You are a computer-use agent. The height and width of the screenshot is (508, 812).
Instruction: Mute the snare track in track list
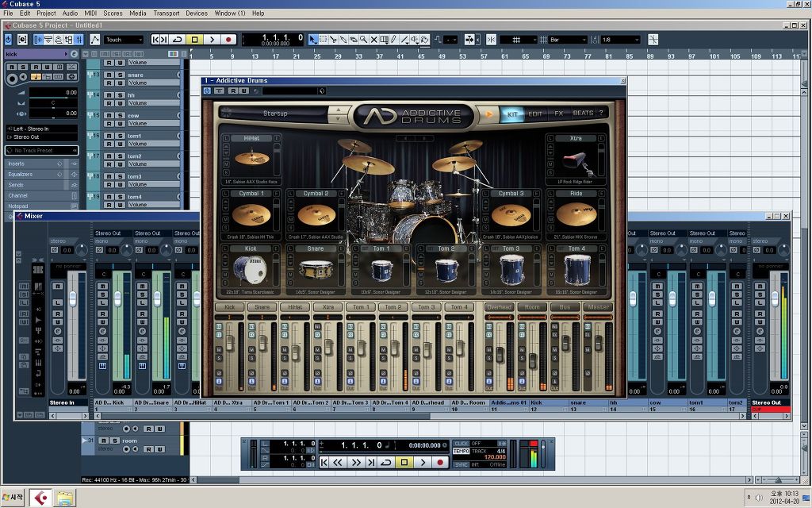click(109, 75)
